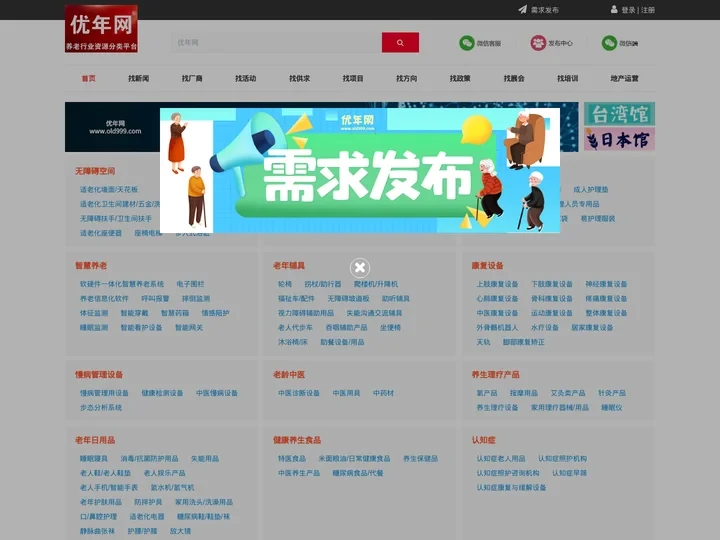Open the 找政策 navigation item
The height and width of the screenshot is (540, 720).
(460, 79)
